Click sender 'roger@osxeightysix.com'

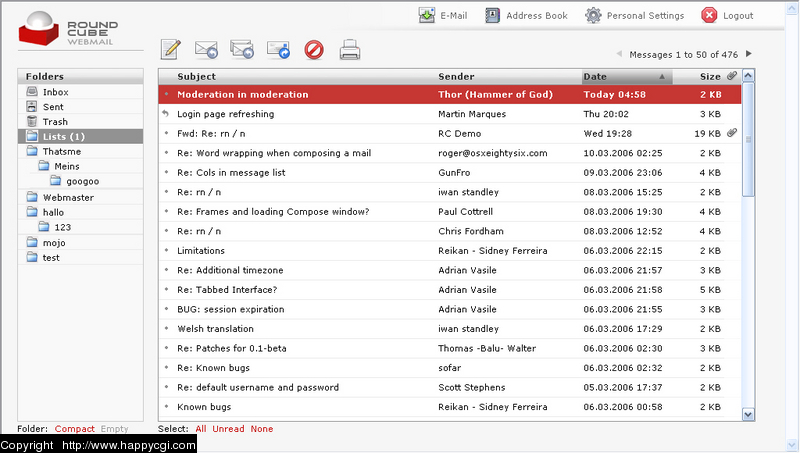[493, 153]
